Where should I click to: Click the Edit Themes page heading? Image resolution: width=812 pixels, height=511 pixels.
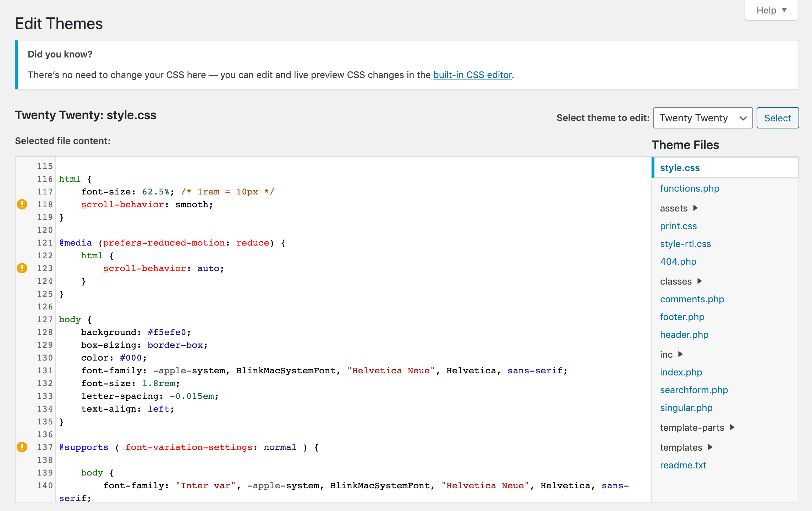(x=59, y=24)
